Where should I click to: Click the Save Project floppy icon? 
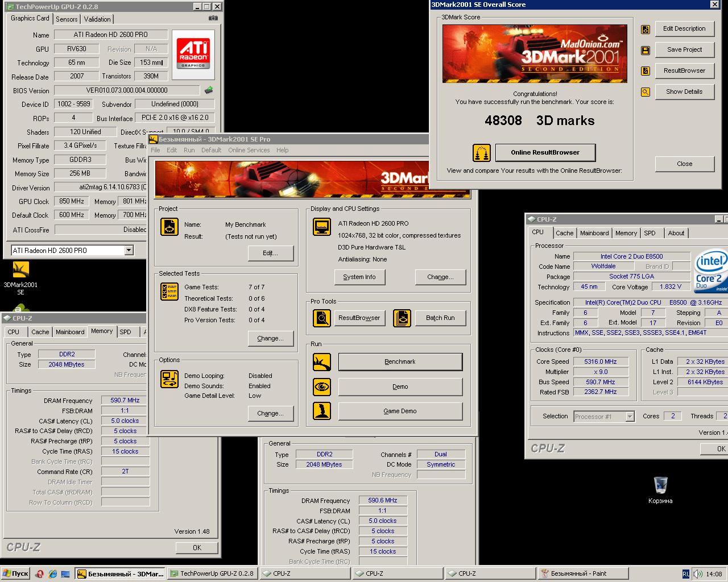coord(646,50)
